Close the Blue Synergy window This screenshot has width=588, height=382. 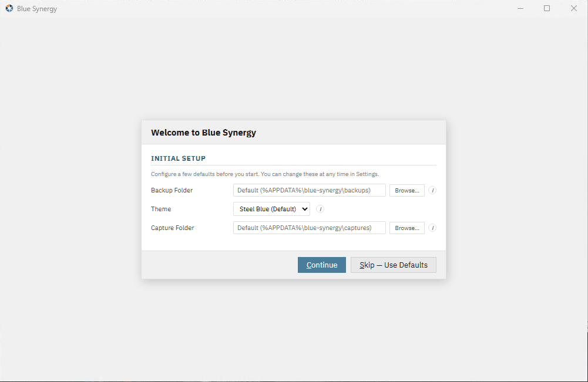[574, 9]
